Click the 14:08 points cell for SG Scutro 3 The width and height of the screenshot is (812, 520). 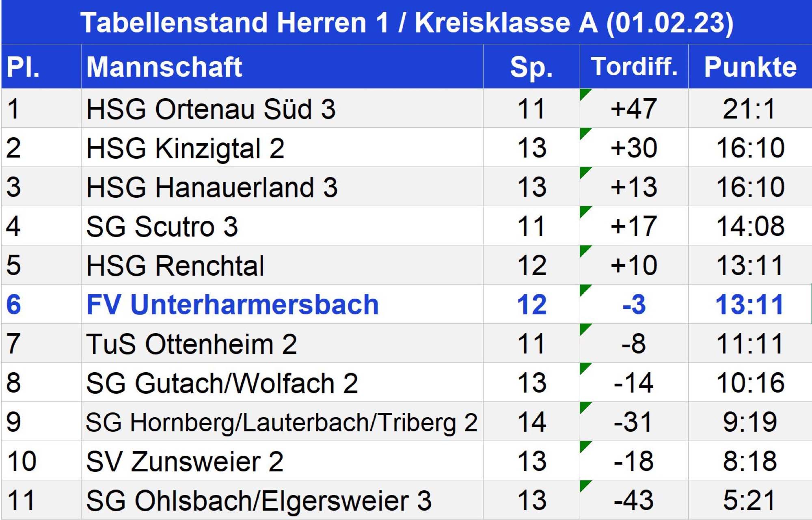tap(750, 226)
